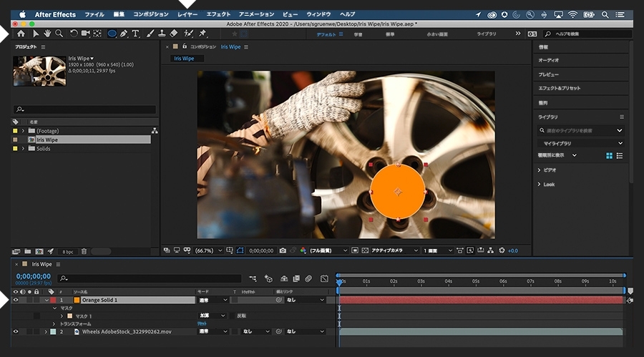Select the Hand tool

pos(47,34)
